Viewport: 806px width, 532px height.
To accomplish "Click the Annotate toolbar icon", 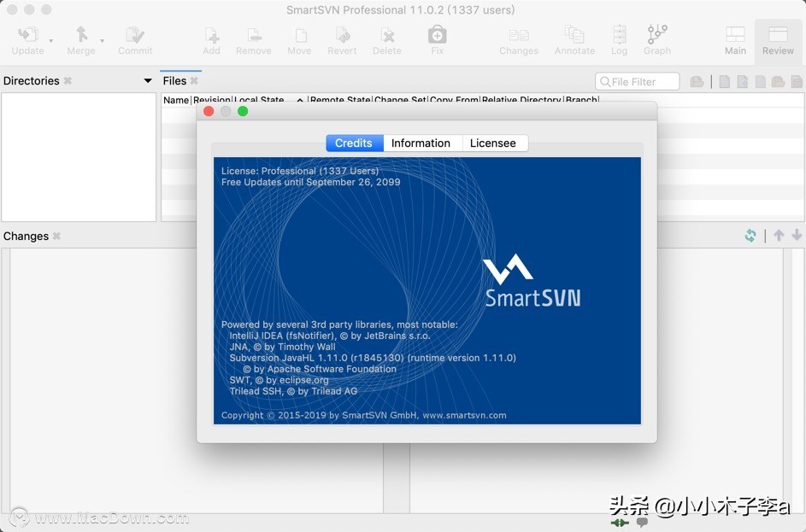I will point(574,38).
